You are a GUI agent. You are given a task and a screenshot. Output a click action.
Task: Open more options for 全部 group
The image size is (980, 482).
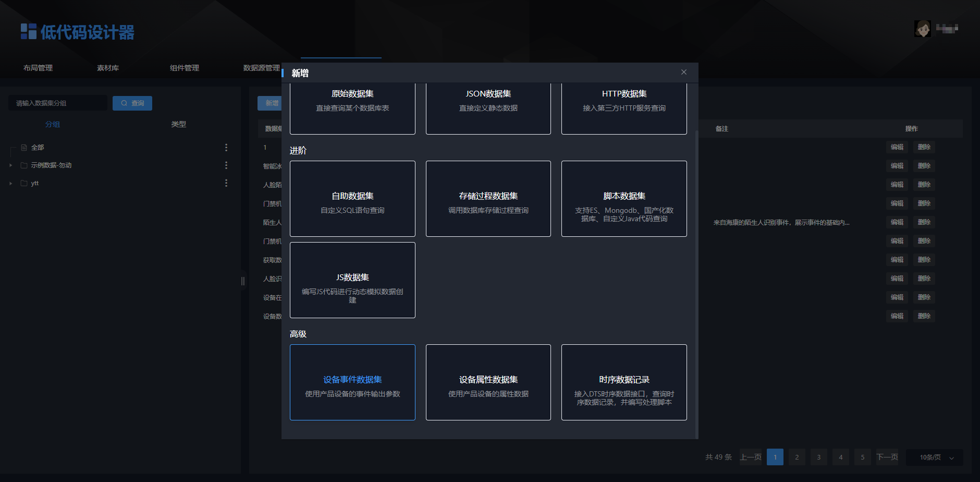[x=226, y=148]
